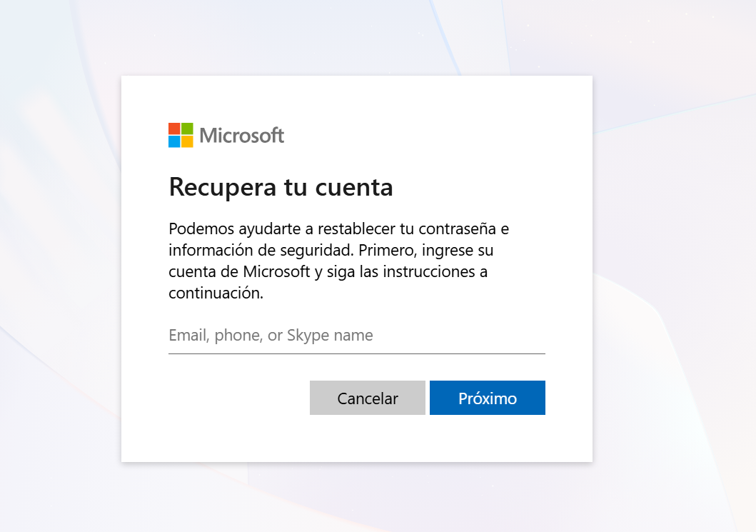Click the placeholder text in the input box
Viewport: 756px width, 532px height.
point(270,335)
